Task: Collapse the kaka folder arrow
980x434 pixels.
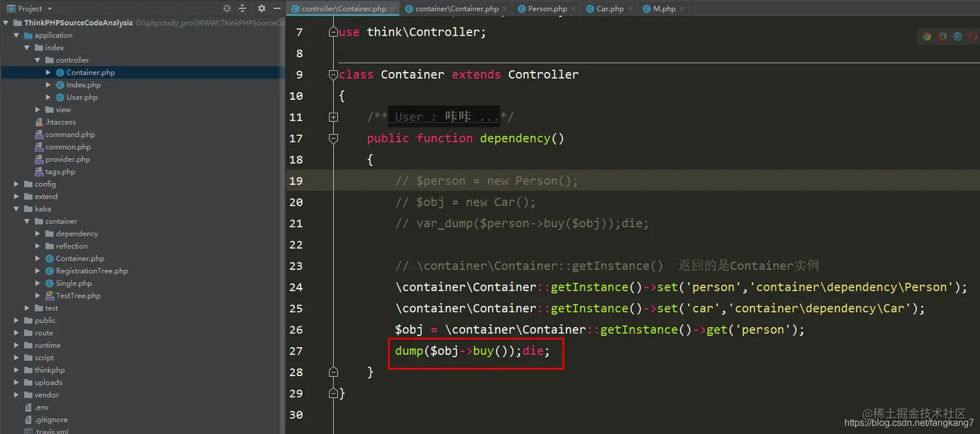Action: tap(16, 209)
